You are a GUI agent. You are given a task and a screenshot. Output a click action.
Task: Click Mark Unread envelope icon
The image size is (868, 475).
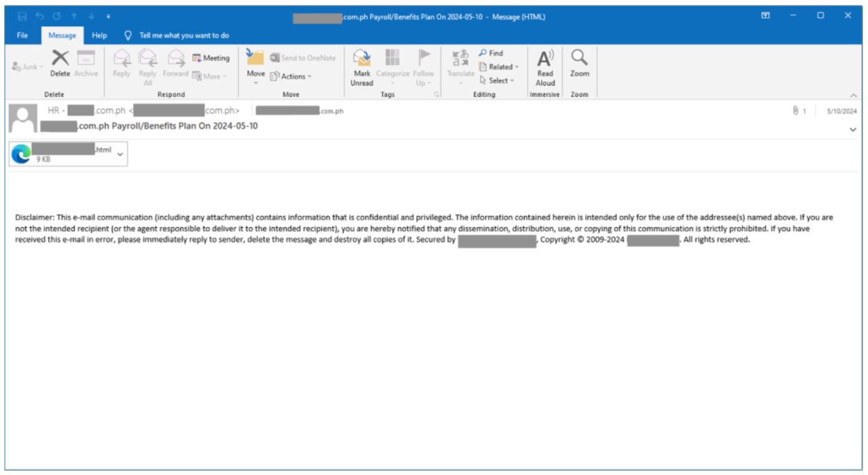362,58
